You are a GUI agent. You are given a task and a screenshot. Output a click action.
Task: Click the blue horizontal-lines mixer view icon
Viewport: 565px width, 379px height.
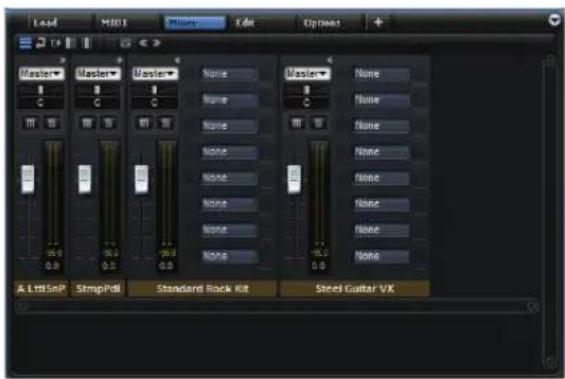(x=25, y=43)
